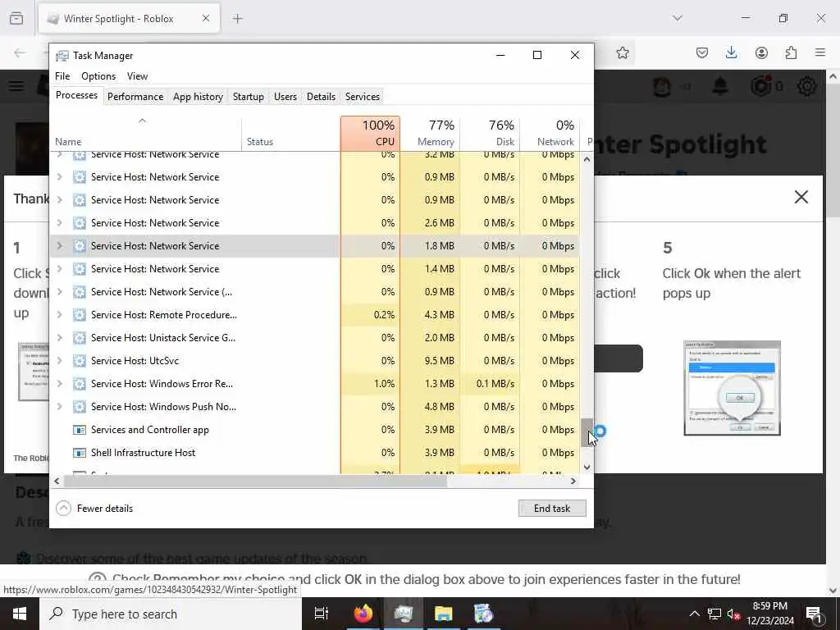The image size is (840, 630).
Task: Close the Winter Spotlight browser tab
Action: (x=206, y=18)
